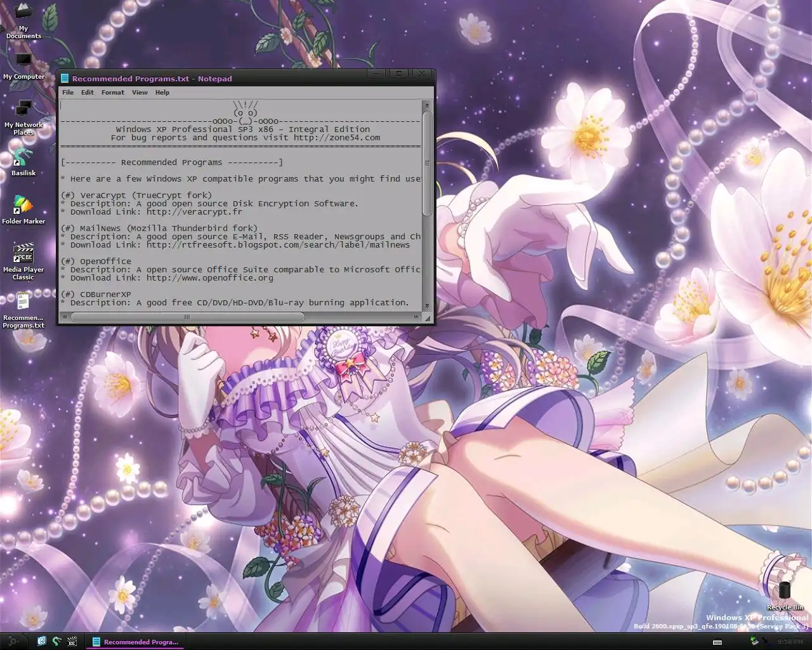Image resolution: width=812 pixels, height=650 pixels.
Task: Select My Network Places desktop icon
Action: [x=23, y=117]
